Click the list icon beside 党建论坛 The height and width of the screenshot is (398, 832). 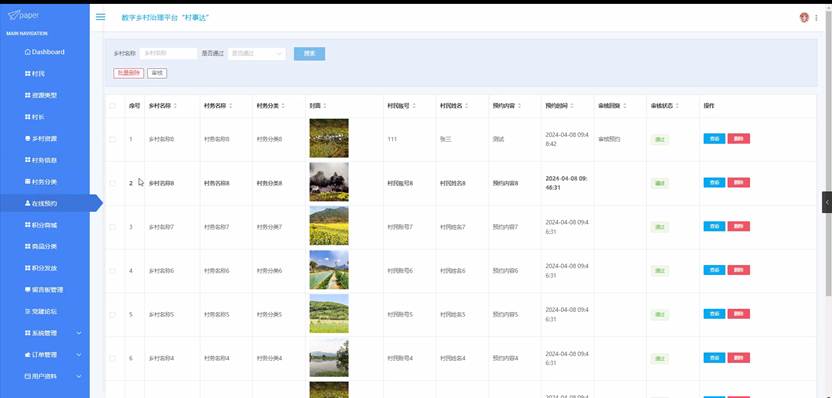[x=28, y=312]
